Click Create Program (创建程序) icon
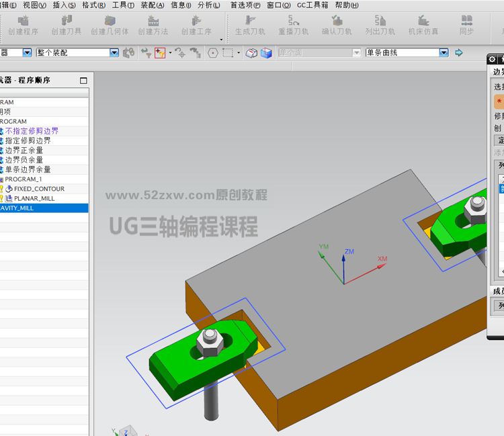The width and height of the screenshot is (504, 436). click(23, 21)
